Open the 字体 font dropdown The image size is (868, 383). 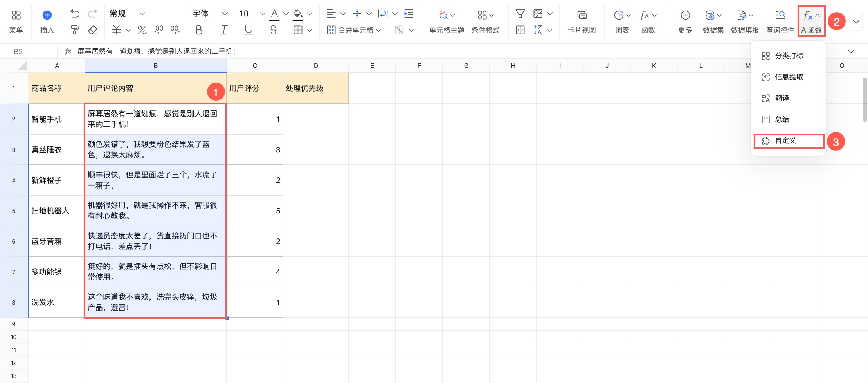[x=210, y=14]
